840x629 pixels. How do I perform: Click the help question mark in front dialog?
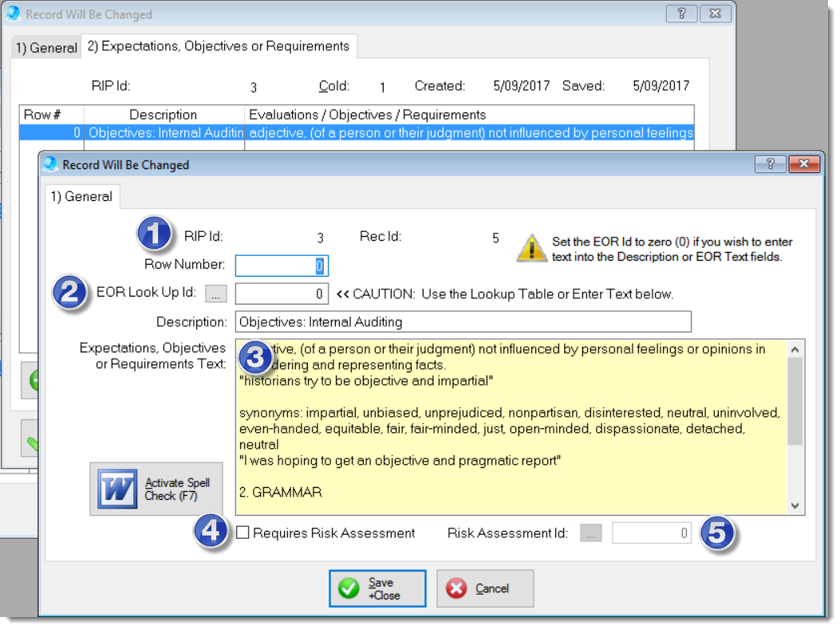click(770, 164)
